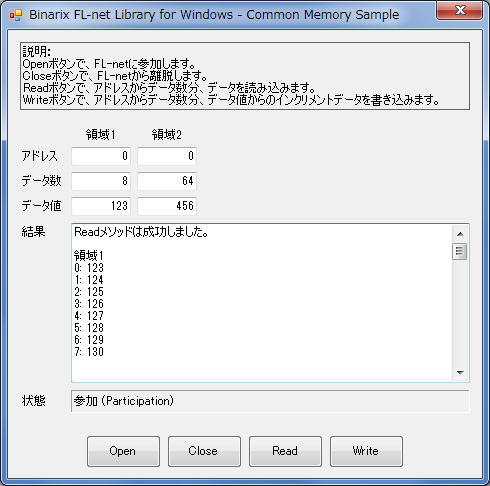Click the 結果 label

[33, 231]
